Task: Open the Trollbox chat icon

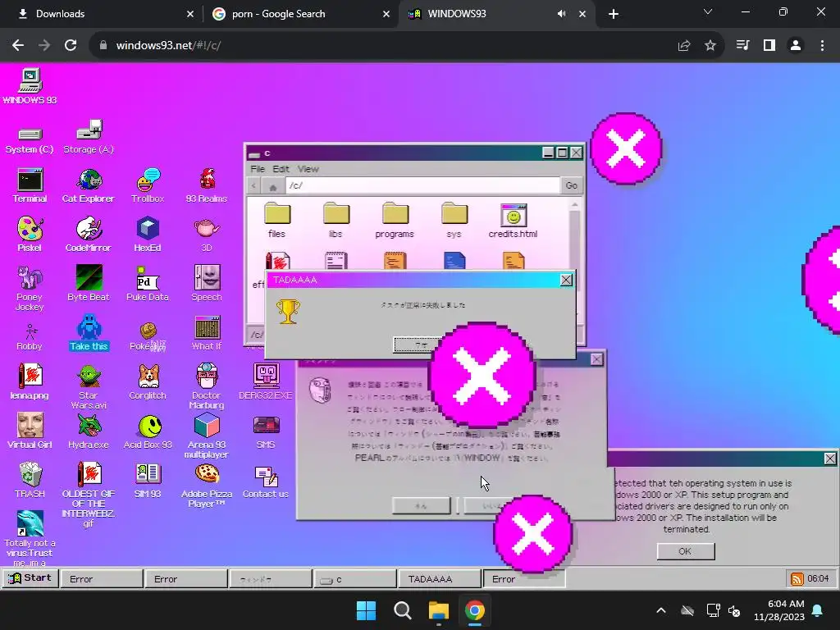Action: pyautogui.click(x=148, y=185)
